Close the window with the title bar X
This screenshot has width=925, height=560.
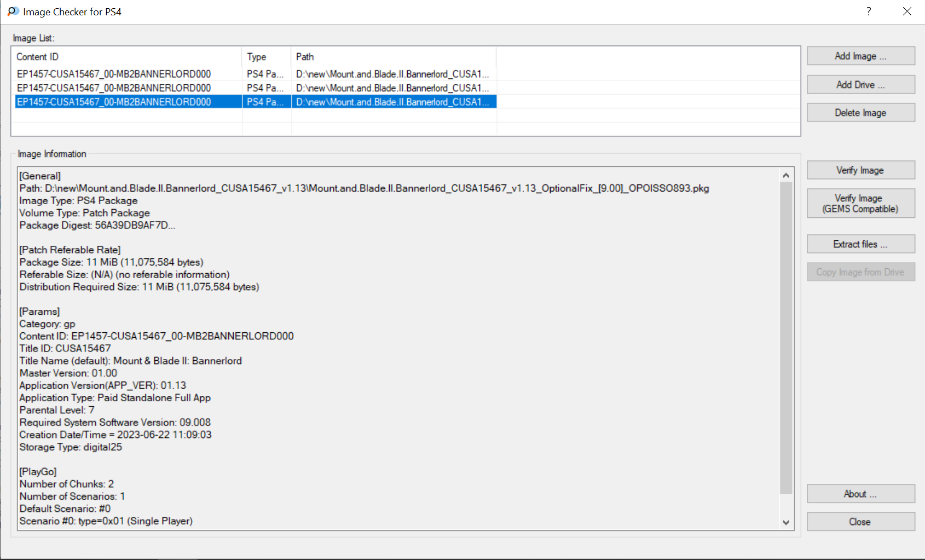tap(907, 11)
